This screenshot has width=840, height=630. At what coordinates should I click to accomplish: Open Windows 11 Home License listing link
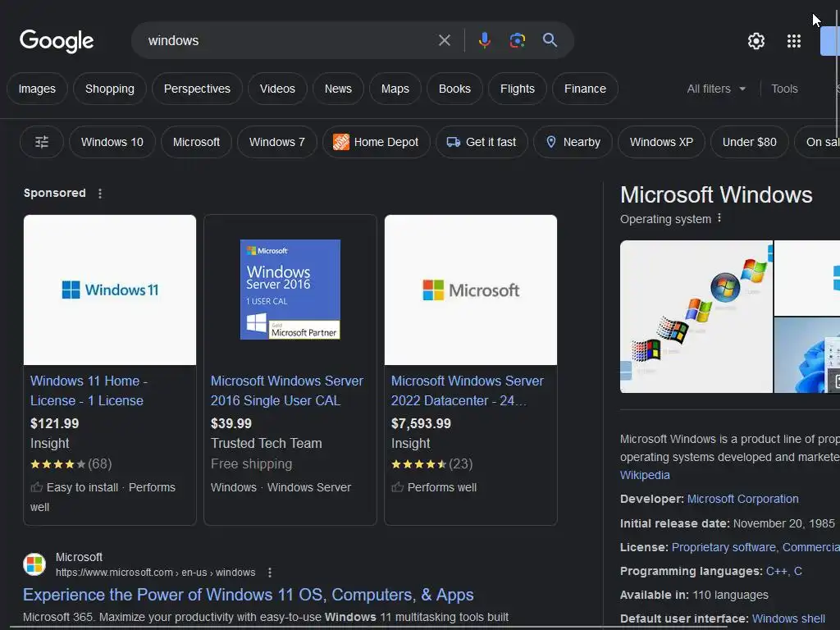(x=89, y=390)
